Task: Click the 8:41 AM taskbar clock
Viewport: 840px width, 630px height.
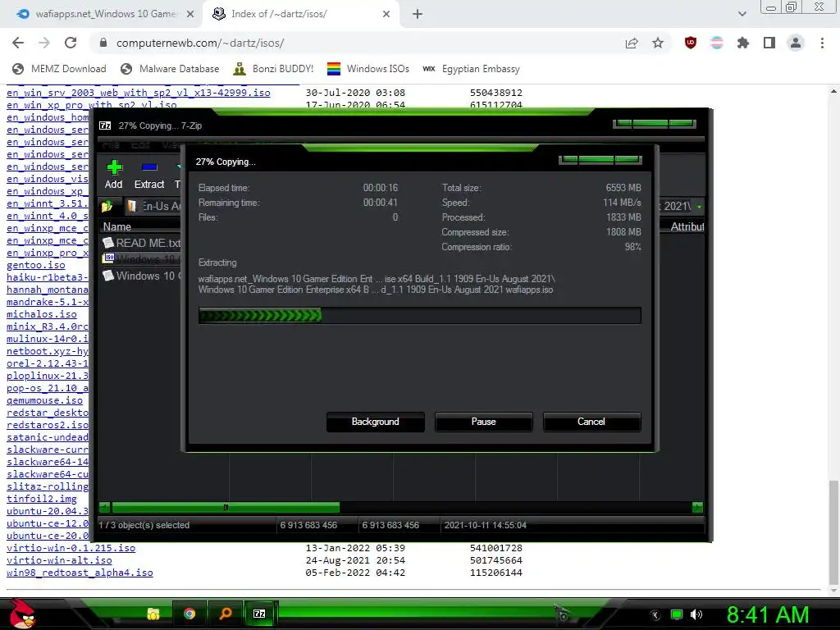Action: click(x=767, y=614)
